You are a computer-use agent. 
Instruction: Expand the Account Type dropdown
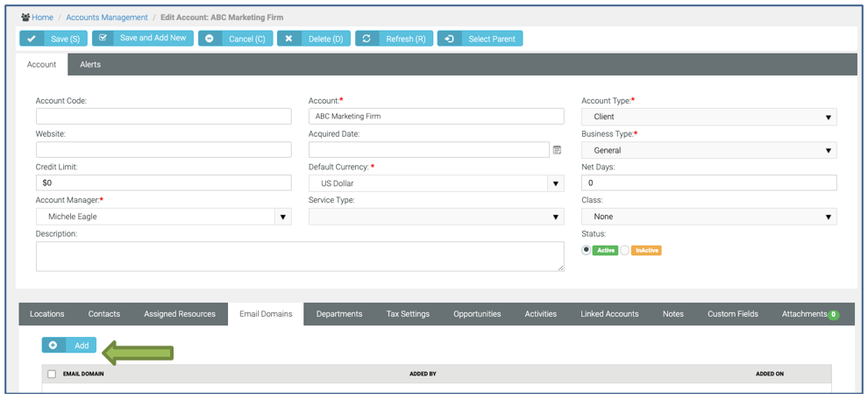(x=828, y=117)
